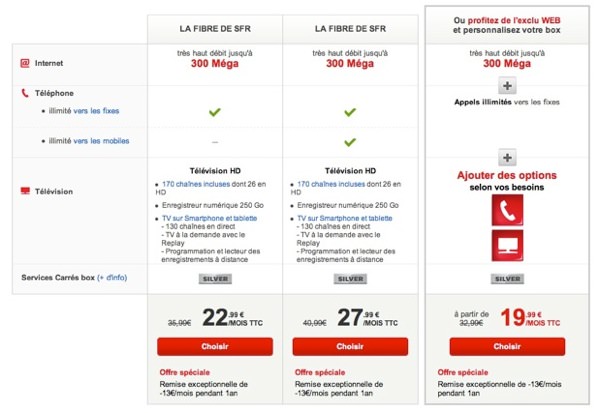The width and height of the screenshot is (600, 413).
Task: Click the Télévision screen icon in row label
Action: coord(25,191)
